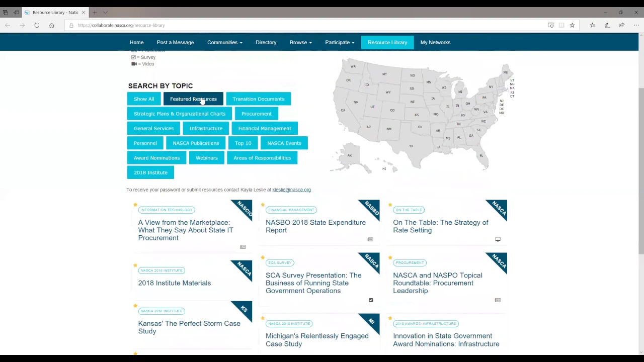Open browser Settings and more menu

tap(636, 25)
